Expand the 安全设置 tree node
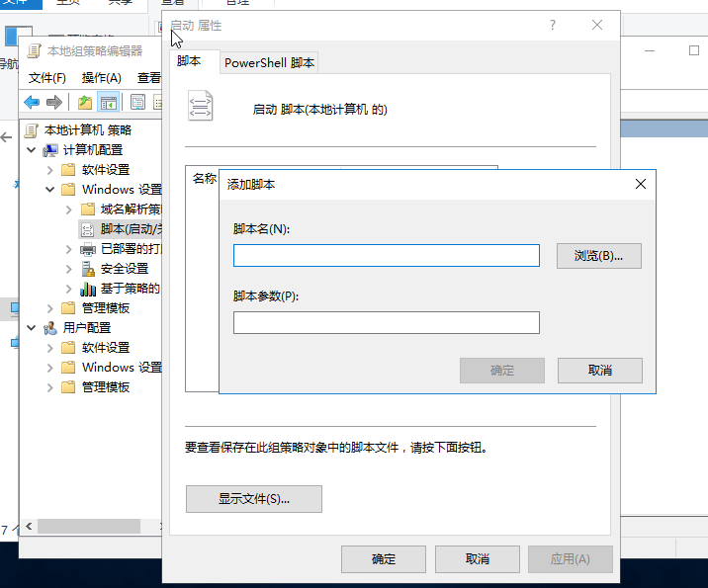The image size is (708, 588). coord(68,269)
